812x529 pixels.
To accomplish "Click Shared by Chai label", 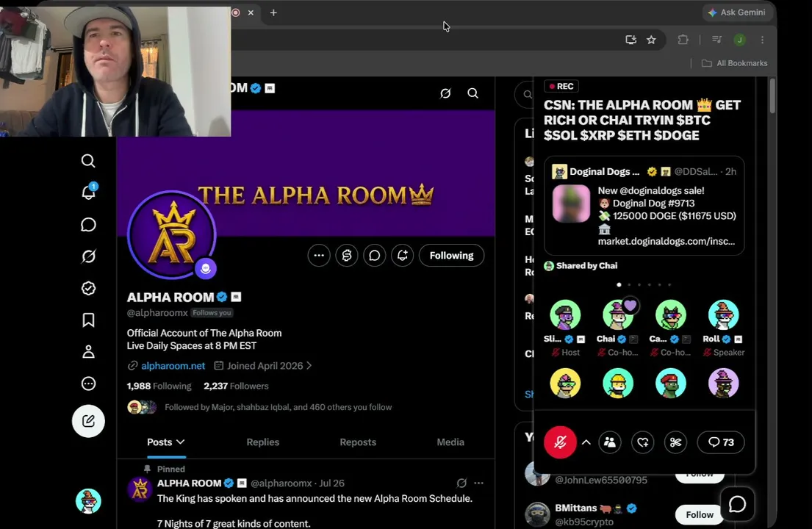I will (586, 266).
